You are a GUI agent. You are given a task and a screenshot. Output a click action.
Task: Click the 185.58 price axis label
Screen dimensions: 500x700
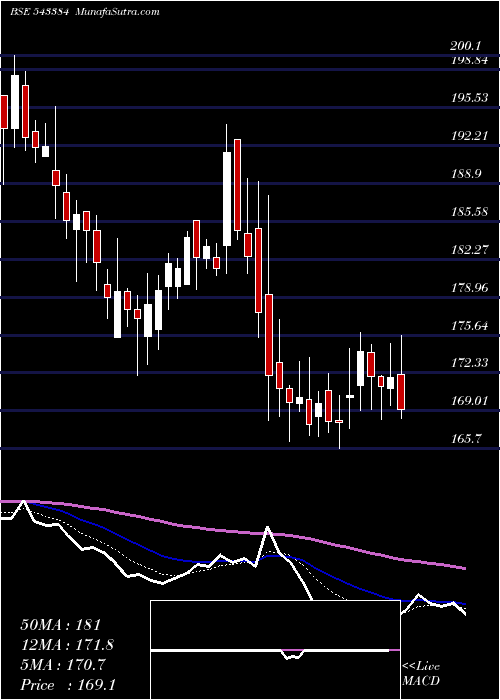(469, 212)
